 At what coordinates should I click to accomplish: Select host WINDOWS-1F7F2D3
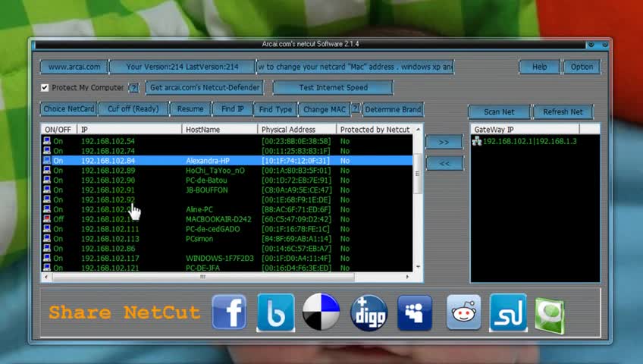[219, 258]
